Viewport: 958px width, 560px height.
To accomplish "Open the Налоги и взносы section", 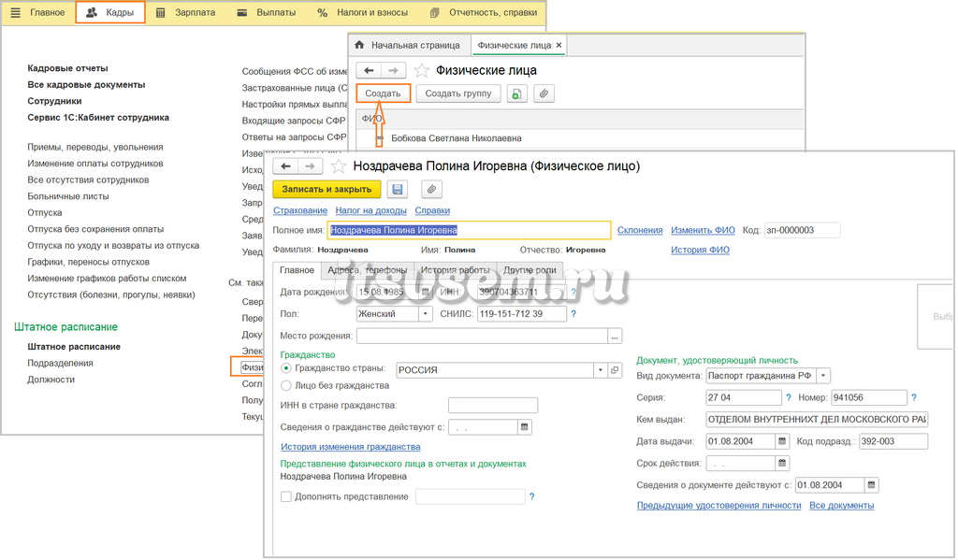I will click(x=362, y=12).
